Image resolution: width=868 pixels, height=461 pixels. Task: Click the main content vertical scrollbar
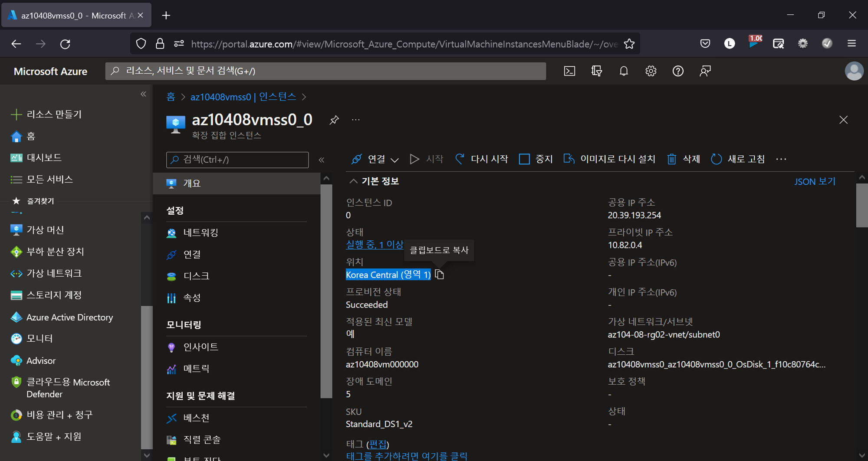[x=861, y=205]
